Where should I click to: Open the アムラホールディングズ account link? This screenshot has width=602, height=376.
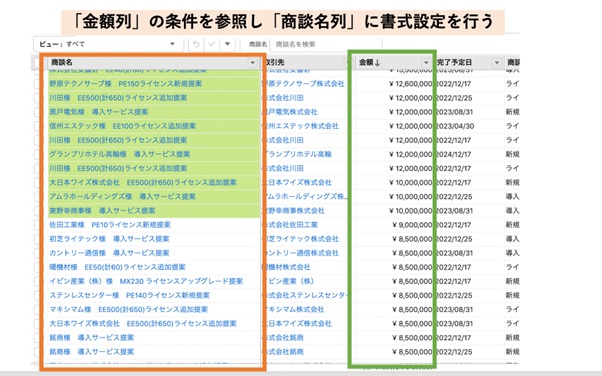coord(305,197)
